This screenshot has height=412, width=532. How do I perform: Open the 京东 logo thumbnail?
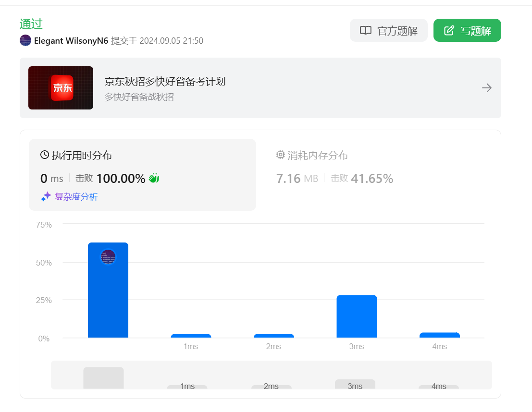coord(61,88)
